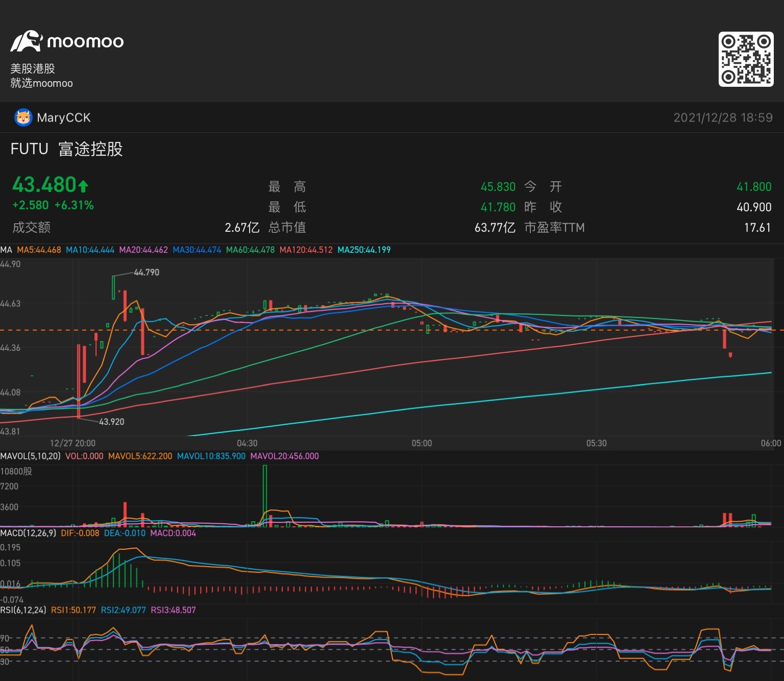Open MaryCCK's avatar picture
784x681 pixels.
(x=23, y=118)
